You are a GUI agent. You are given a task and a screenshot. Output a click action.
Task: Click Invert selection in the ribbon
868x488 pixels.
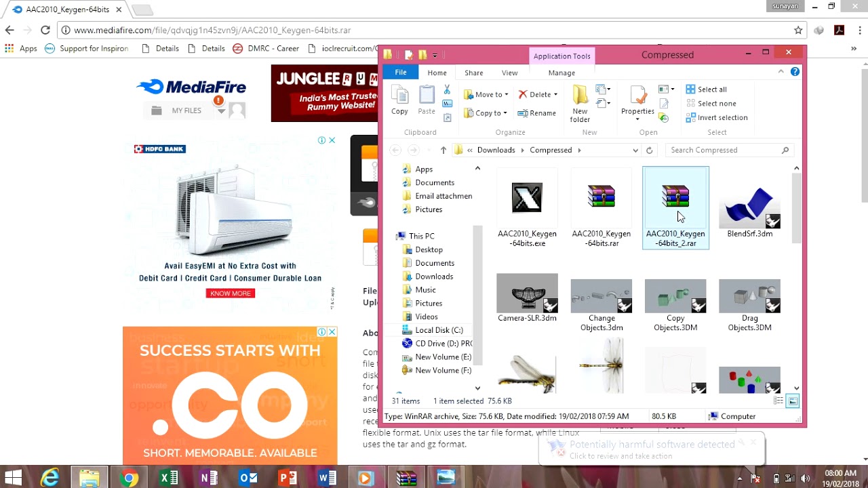point(716,118)
